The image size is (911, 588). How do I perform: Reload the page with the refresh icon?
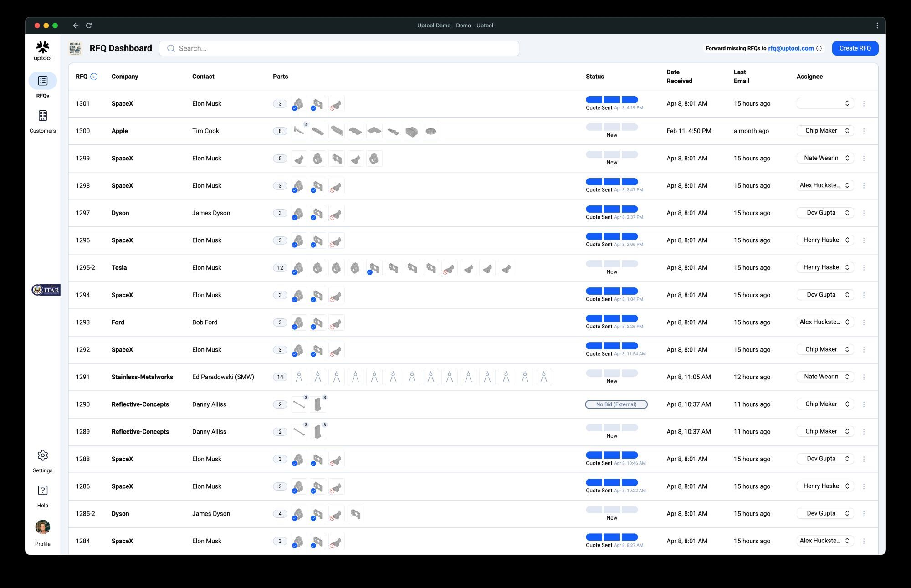click(x=89, y=26)
